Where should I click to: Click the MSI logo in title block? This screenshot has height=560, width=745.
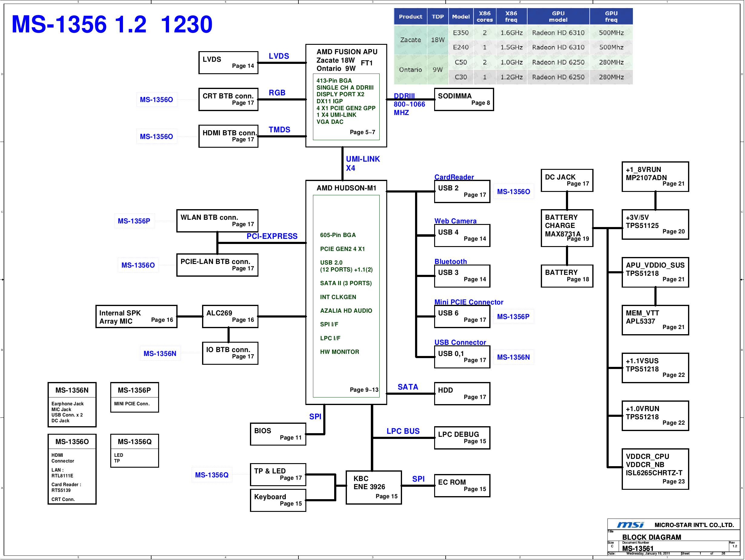point(630,525)
